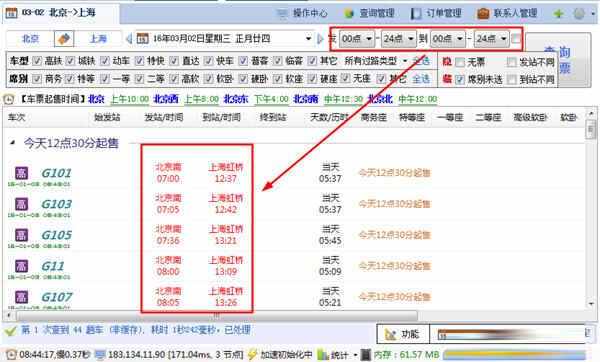Toggle the checkbox after the time range
600x362 pixels.
[516, 39]
